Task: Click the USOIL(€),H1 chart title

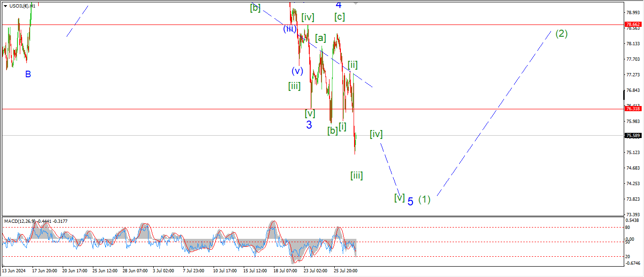Action: click(x=22, y=6)
